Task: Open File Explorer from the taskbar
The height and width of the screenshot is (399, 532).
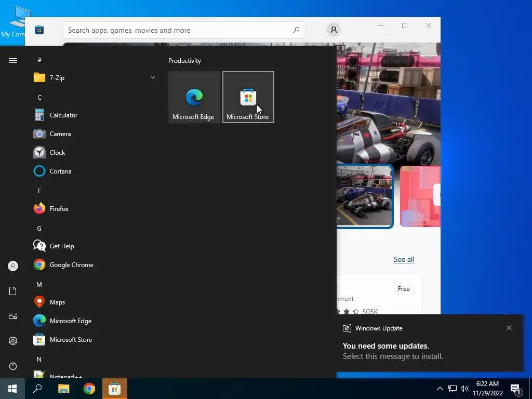Action: (63, 389)
